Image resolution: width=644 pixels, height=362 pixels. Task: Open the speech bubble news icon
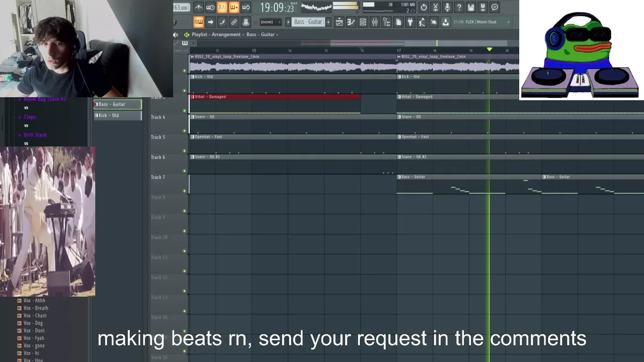point(495,8)
